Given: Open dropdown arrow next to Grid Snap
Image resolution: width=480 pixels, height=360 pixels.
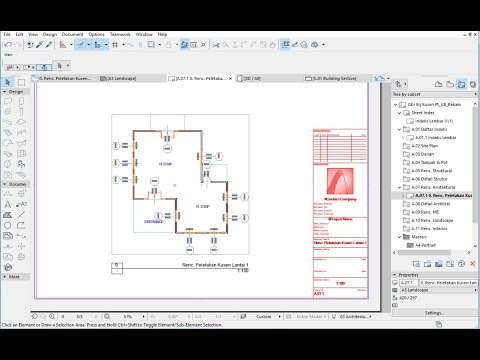Looking at the screenshot, I should click(123, 45).
